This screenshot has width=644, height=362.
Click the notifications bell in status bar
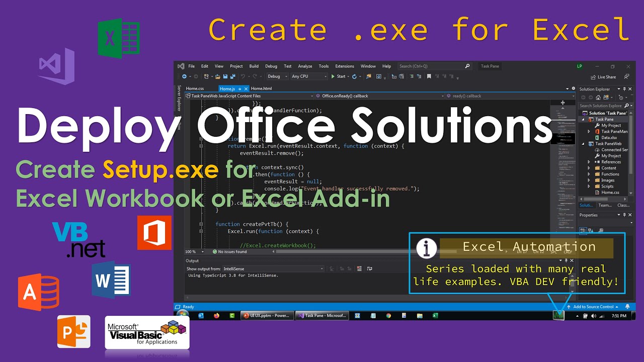tap(627, 307)
